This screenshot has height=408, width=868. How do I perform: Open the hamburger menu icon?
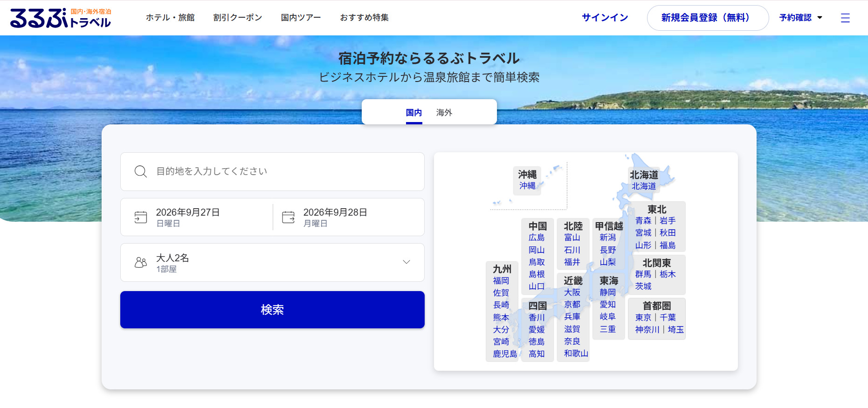(845, 18)
